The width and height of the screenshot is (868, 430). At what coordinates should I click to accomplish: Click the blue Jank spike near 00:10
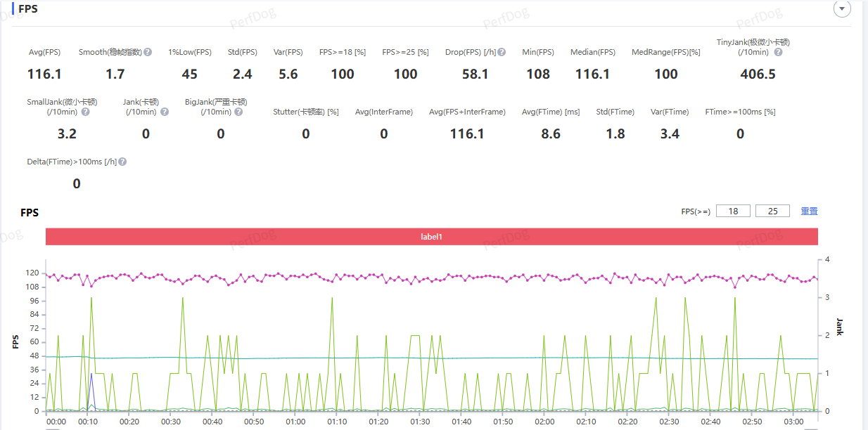[91, 374]
